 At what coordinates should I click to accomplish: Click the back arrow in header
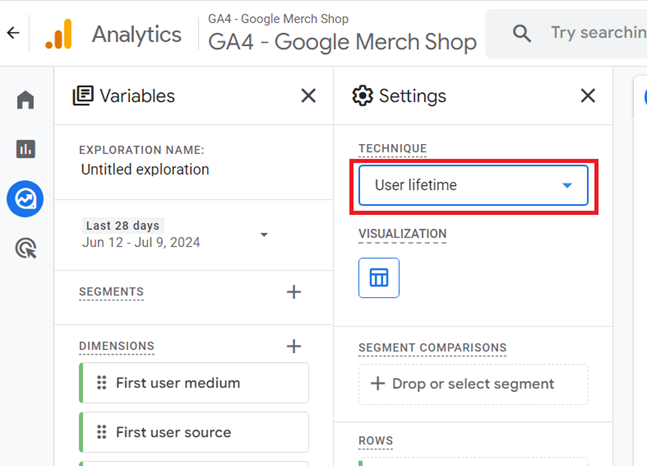point(13,33)
